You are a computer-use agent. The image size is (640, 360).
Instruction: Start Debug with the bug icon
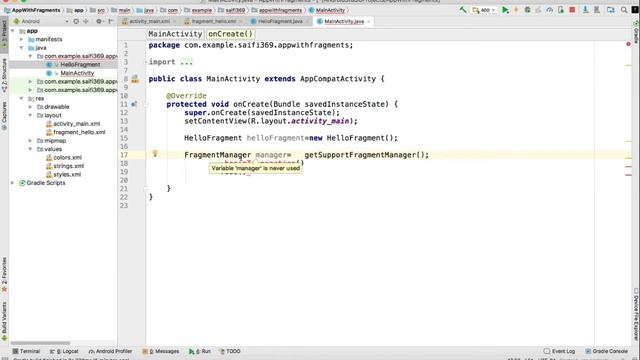[527, 10]
